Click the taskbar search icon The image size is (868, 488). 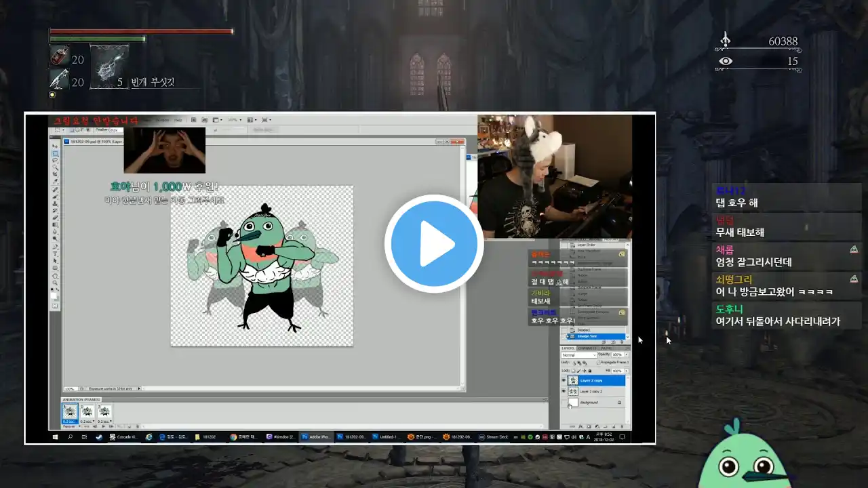click(x=70, y=437)
